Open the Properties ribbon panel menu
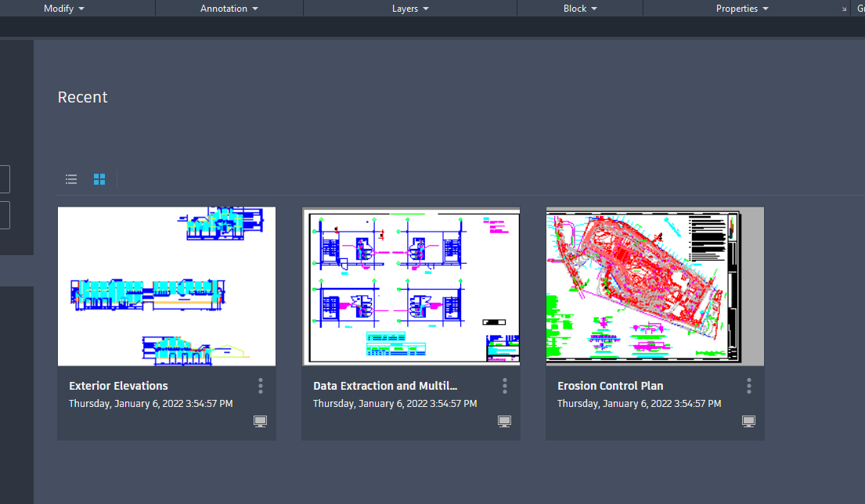This screenshot has width=865, height=504. click(x=741, y=9)
